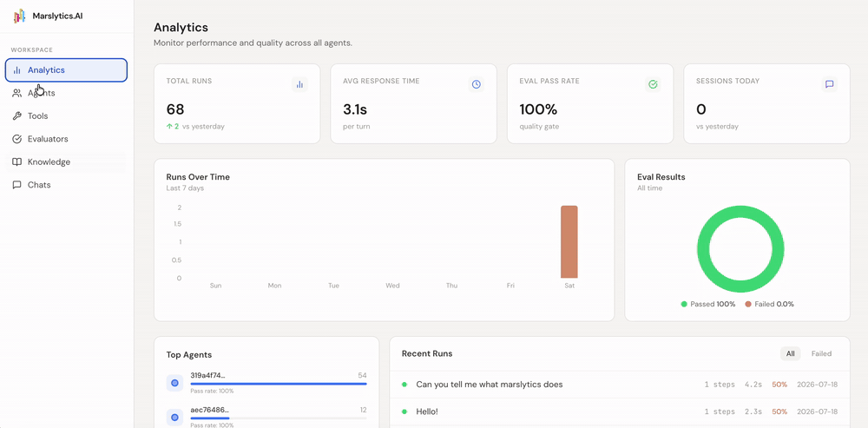Click the 50% score on the 'Hello!' run
Image resolution: width=868 pixels, height=428 pixels.
pyautogui.click(x=779, y=412)
